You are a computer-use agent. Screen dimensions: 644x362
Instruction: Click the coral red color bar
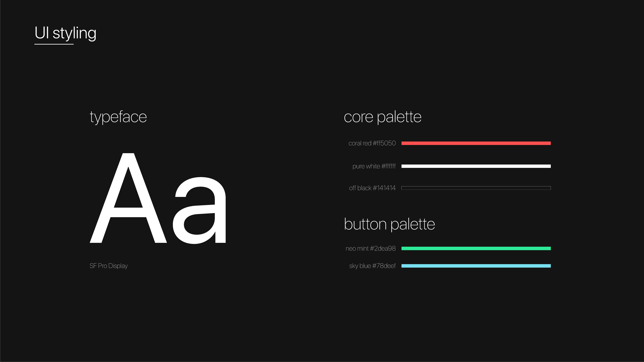click(x=476, y=143)
